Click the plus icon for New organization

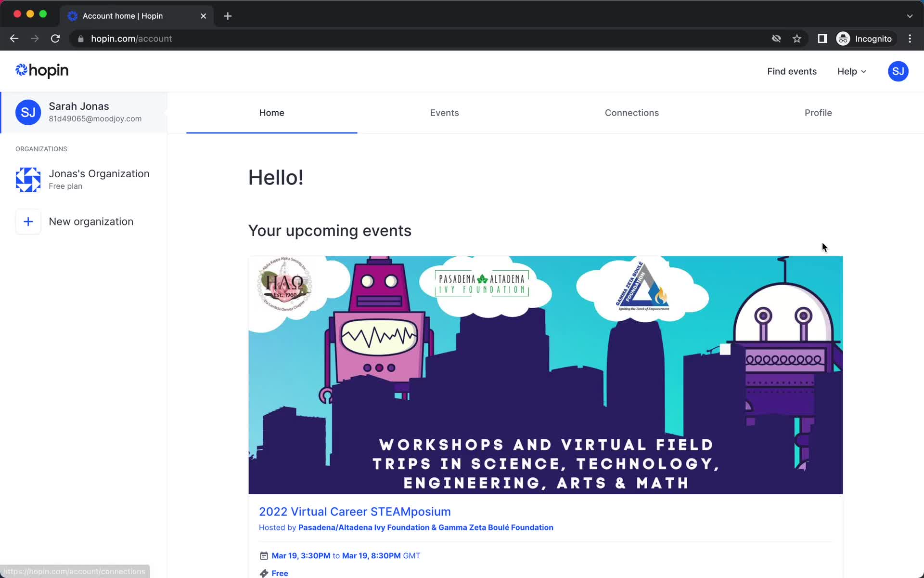[x=28, y=222]
